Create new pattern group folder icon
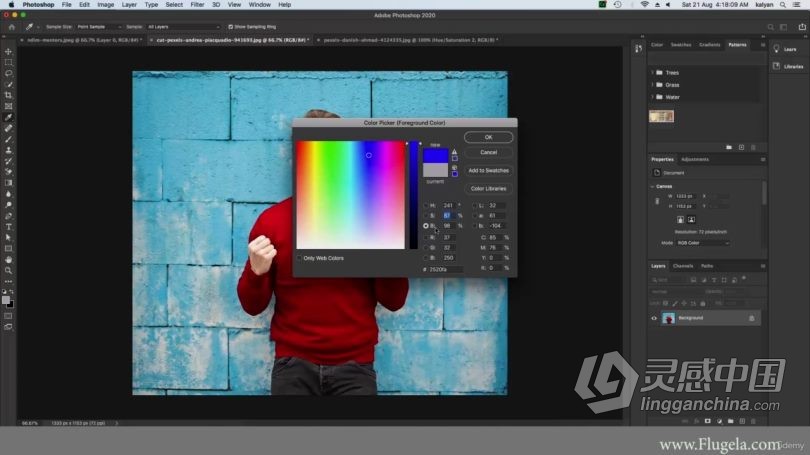Viewport: 810px width, 455px height. pos(729,148)
